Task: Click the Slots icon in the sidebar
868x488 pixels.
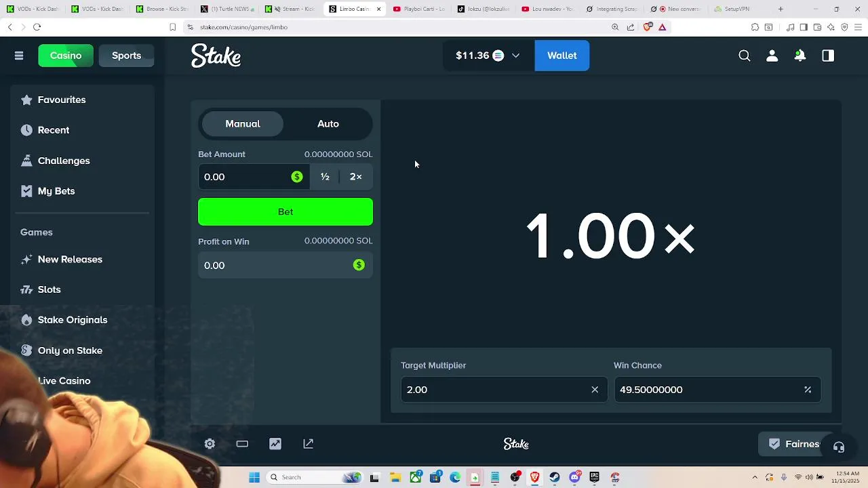Action: pos(26,289)
